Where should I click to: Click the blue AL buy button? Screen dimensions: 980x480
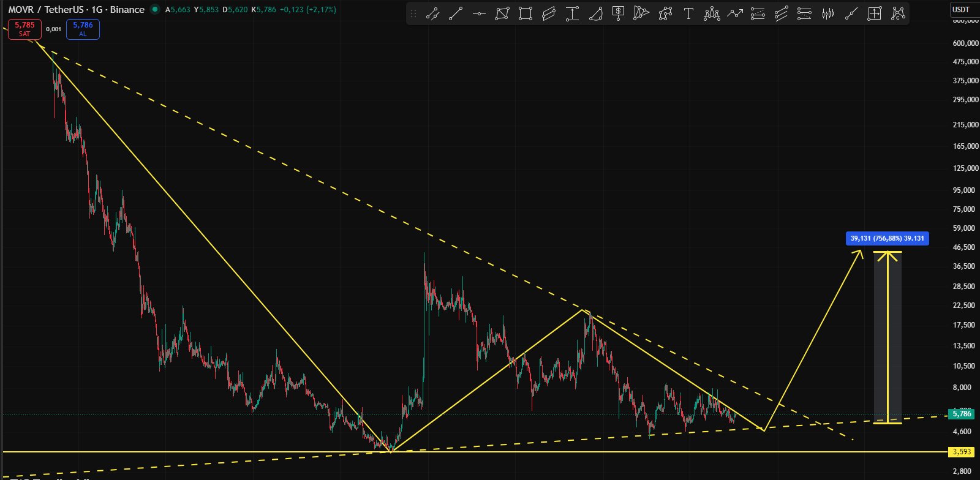coord(83,29)
